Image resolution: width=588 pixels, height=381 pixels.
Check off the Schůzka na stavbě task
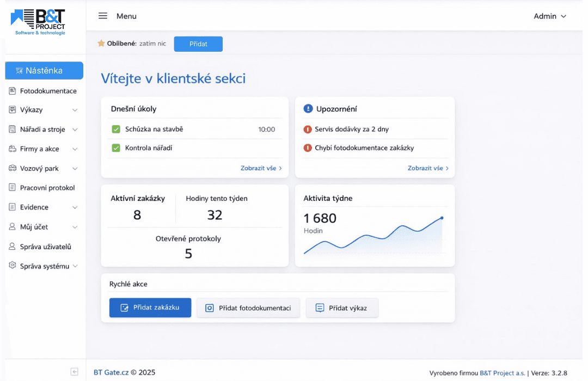click(x=116, y=130)
